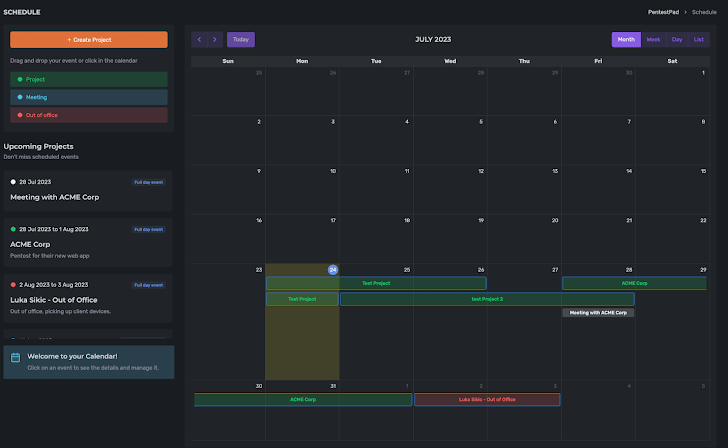
Task: Click the PentestPad breadcrumb link
Action: (662, 11)
